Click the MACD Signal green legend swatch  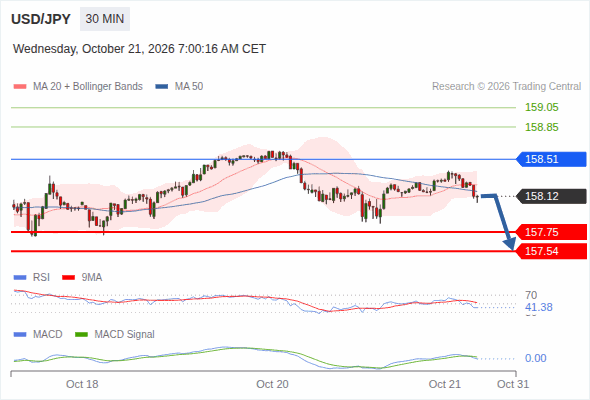click(81, 335)
